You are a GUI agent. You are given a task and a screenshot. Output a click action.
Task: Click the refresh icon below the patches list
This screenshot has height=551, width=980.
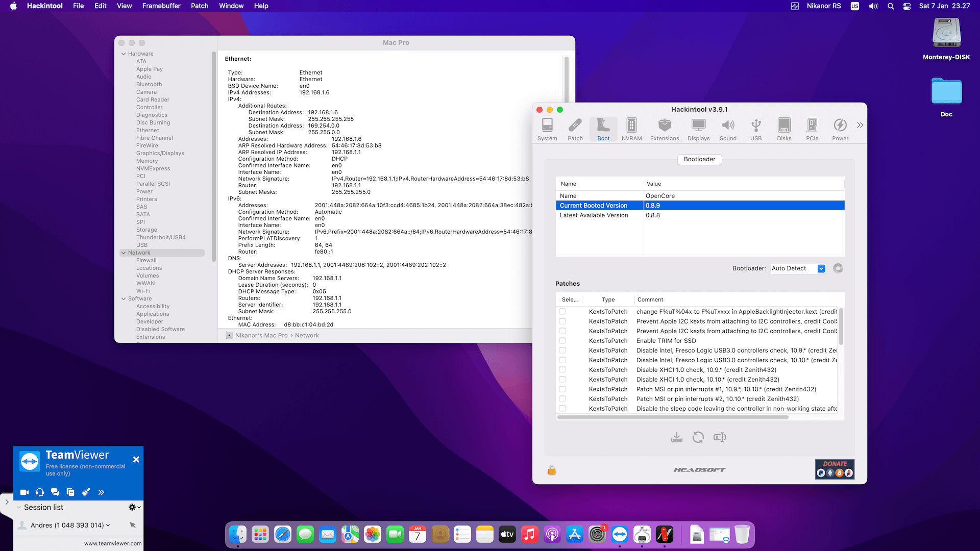point(698,437)
